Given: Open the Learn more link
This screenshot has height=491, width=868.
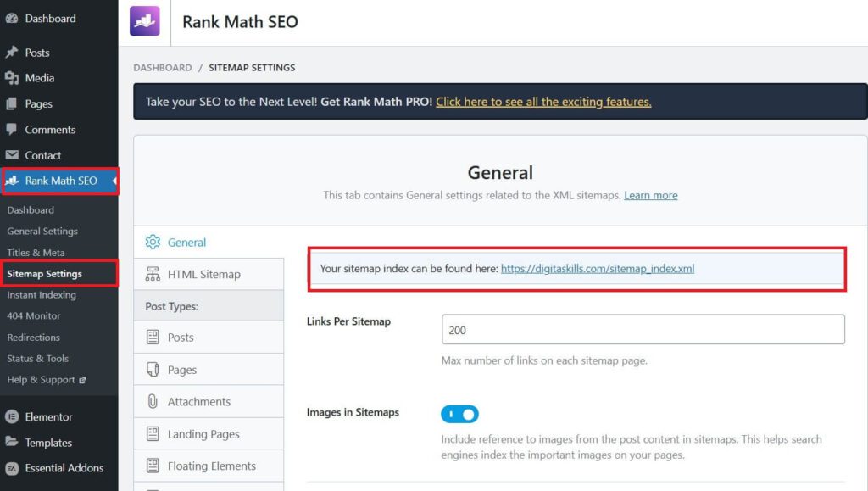Looking at the screenshot, I should click(x=650, y=195).
